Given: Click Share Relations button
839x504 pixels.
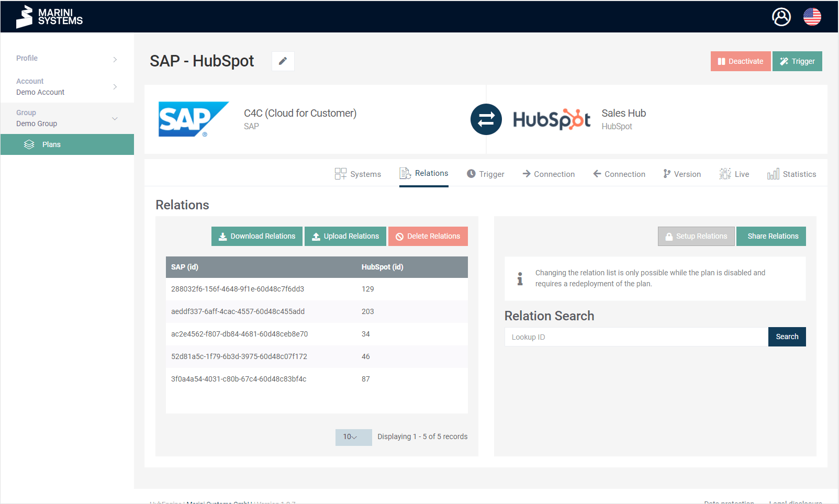Looking at the screenshot, I should coord(771,236).
